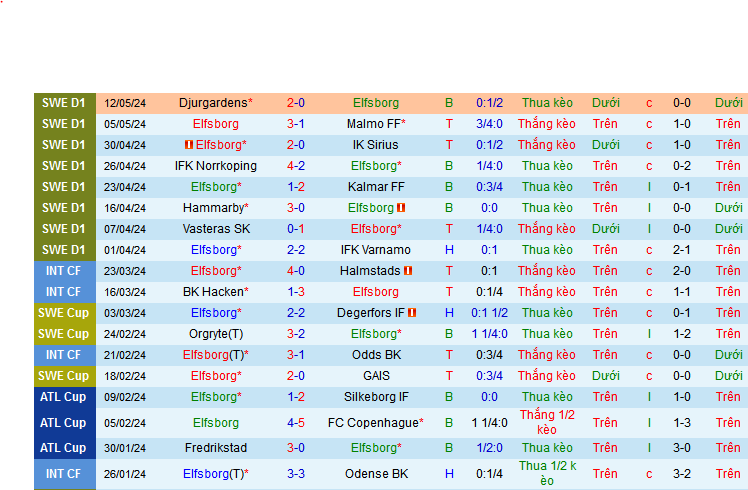The image size is (748, 490).
Task: Select the SWE D1 label on 12/05/24 row
Action: pyautogui.click(x=64, y=103)
